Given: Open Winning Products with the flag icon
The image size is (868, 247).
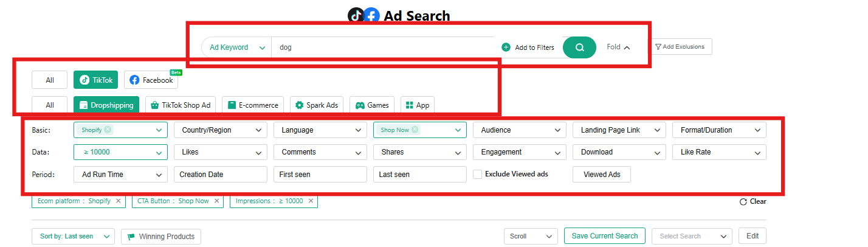Looking at the screenshot, I should click(161, 237).
